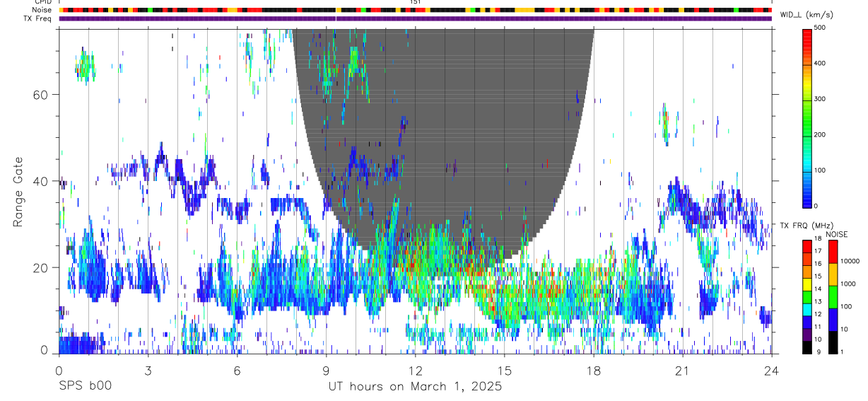
Task: Click the 'TX Freq' row label at top left
Action: [38, 18]
